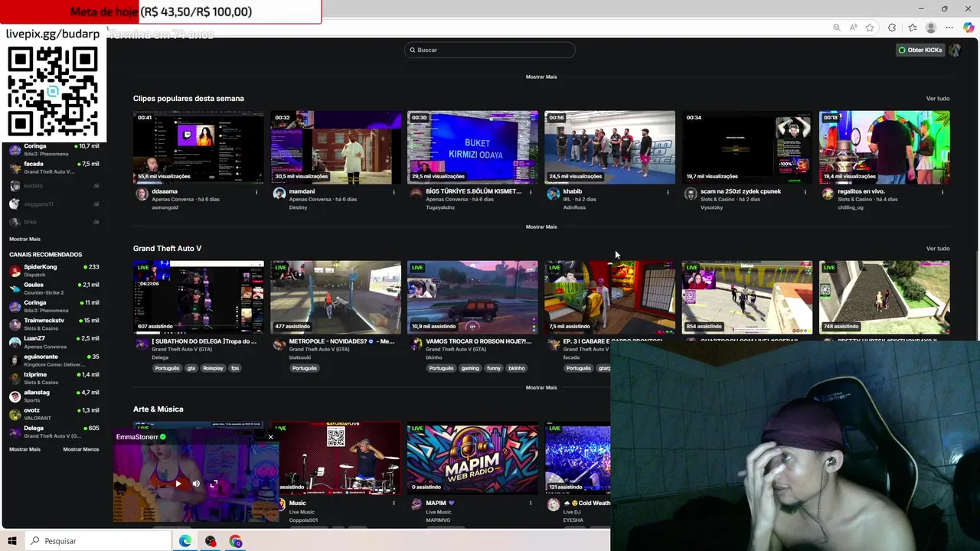Viewport: 980px width, 551px height.
Task: Click Ver tudo for Grand Theft Auto V
Action: click(x=938, y=249)
